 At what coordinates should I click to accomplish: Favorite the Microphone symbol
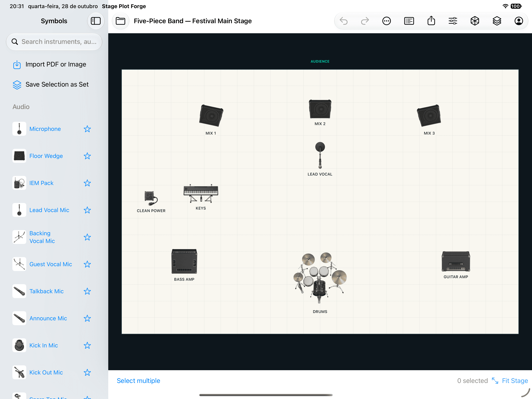[87, 129]
